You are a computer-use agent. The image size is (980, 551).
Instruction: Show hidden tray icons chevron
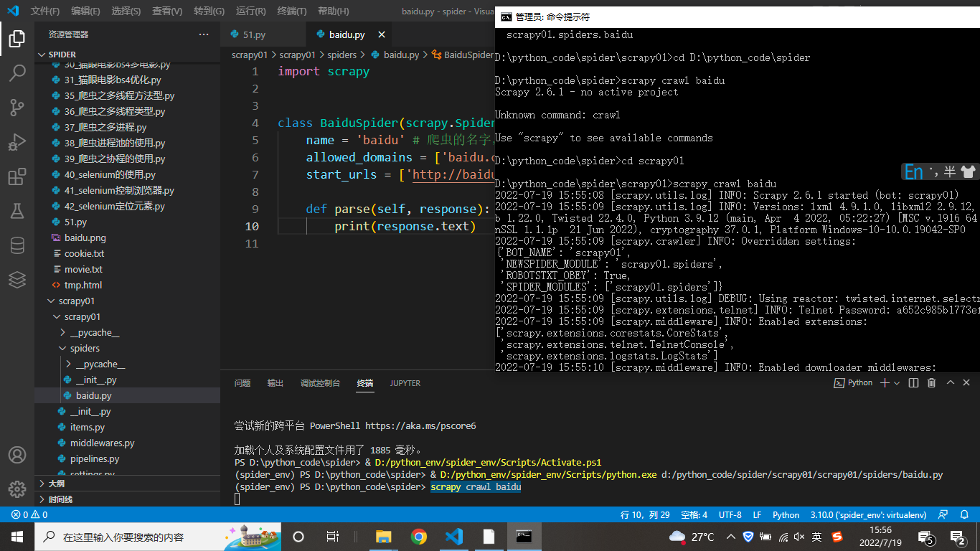(x=731, y=537)
